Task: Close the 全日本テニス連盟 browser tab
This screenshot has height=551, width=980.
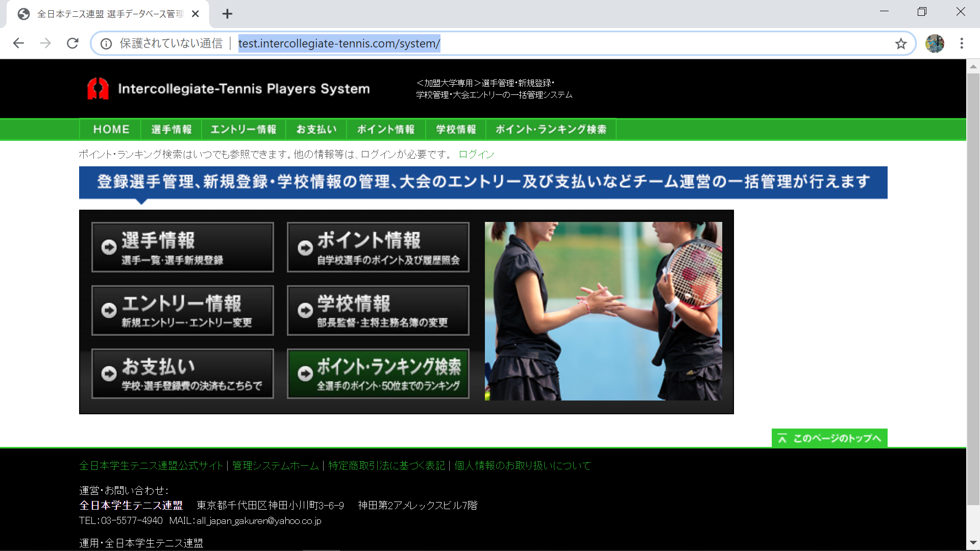Action: 195,14
